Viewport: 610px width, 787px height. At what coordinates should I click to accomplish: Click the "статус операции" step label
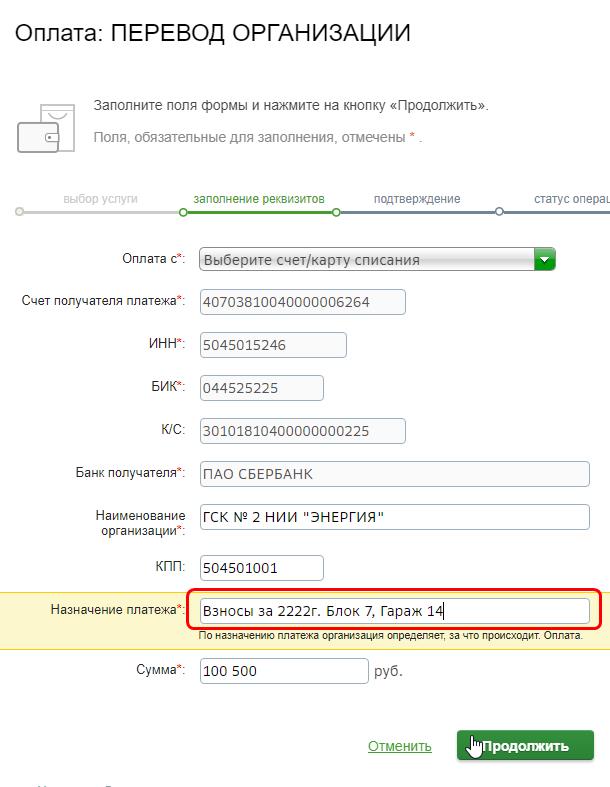[572, 199]
